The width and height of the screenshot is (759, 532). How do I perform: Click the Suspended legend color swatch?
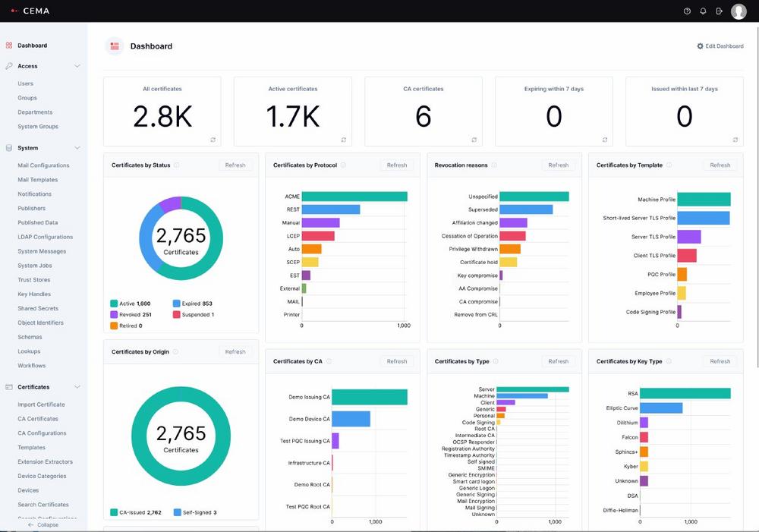coord(177,315)
